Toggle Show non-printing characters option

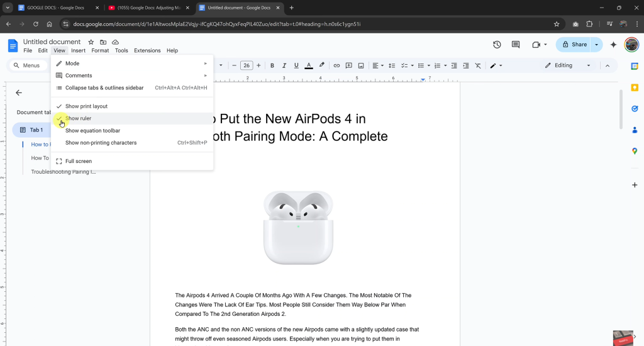pos(132,143)
